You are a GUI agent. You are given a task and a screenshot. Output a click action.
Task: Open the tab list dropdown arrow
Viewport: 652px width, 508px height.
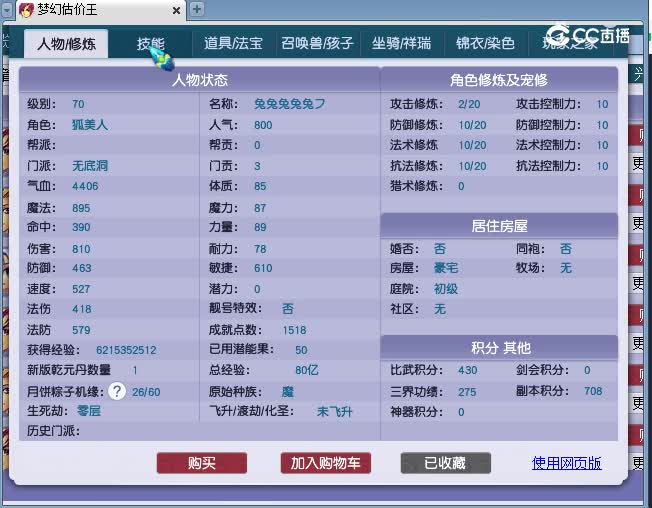[x=7, y=10]
